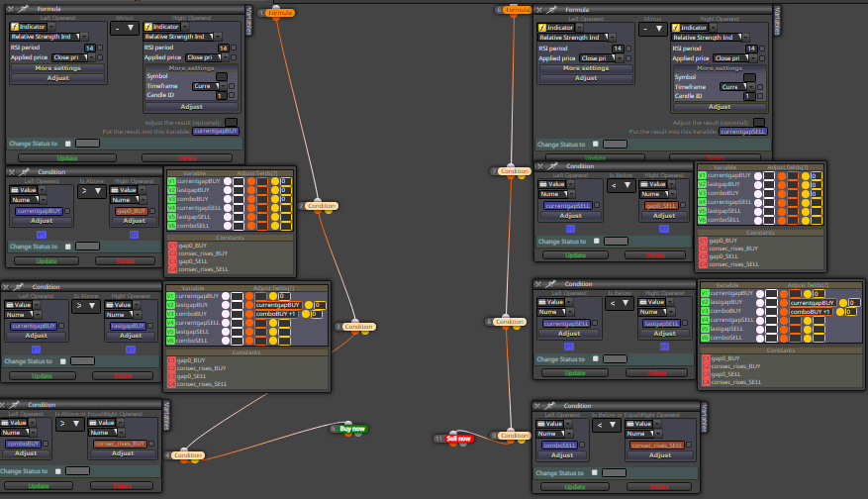Open Minus operator dropdown in currentgapSELL Formula
This screenshot has width=868, height=499.
coord(652,29)
